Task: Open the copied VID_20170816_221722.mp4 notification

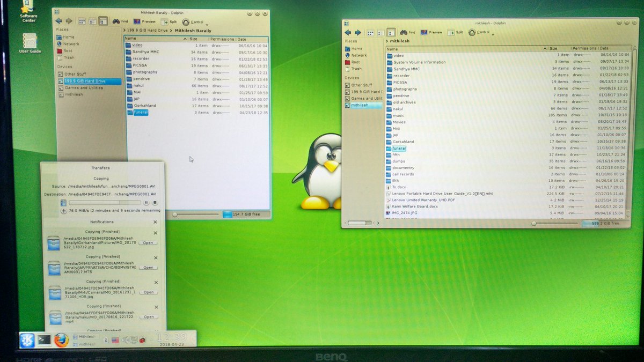Action: coord(148,317)
